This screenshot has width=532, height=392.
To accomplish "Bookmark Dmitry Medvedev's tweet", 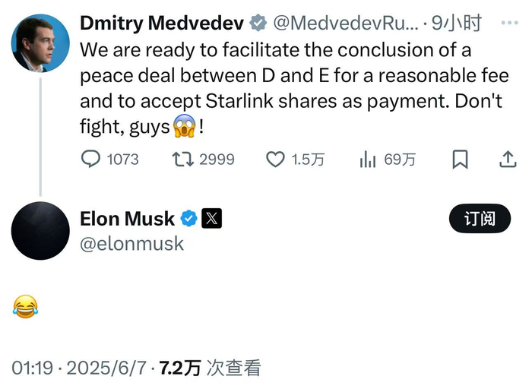I will 460,160.
